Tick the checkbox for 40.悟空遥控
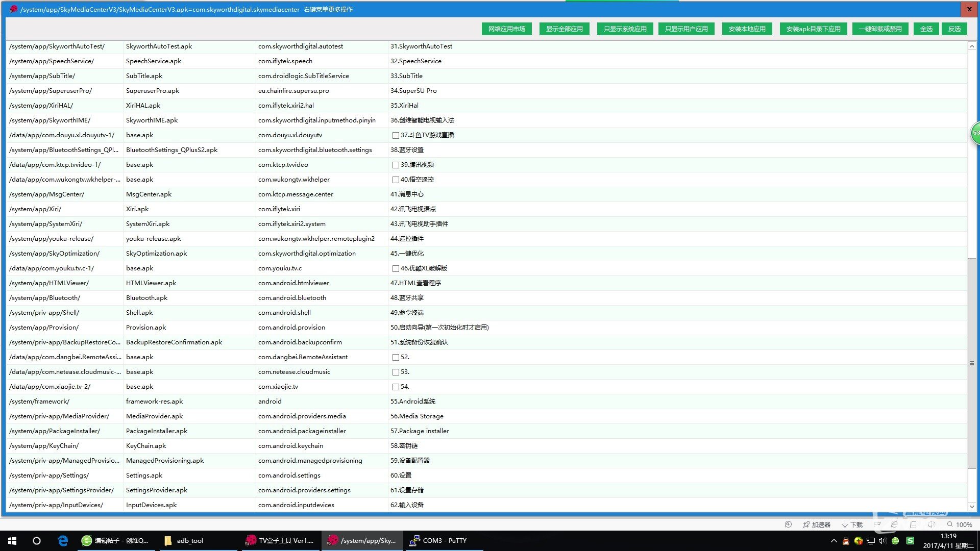980x551 pixels. [x=396, y=180]
